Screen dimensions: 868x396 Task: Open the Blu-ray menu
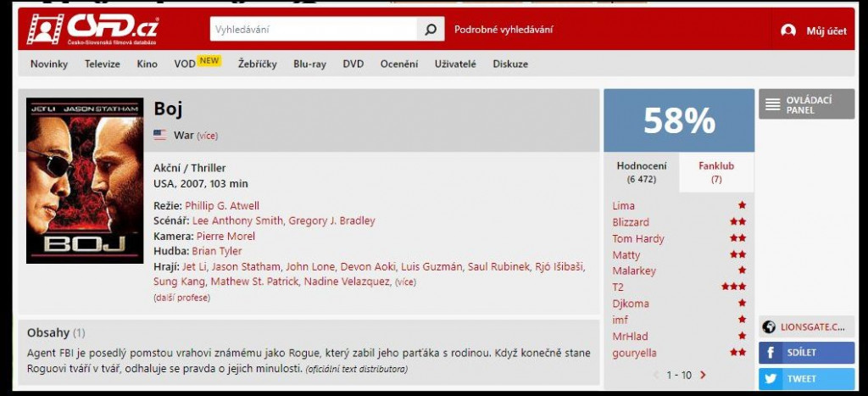(310, 64)
